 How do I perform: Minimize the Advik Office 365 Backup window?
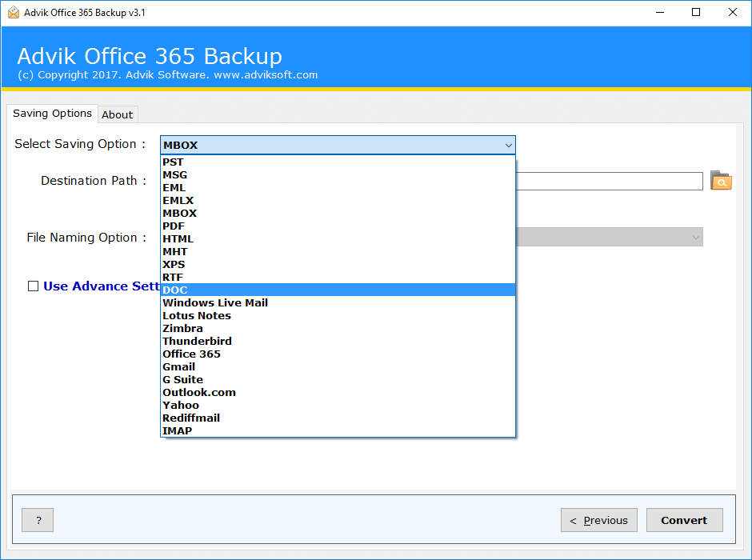tap(660, 13)
